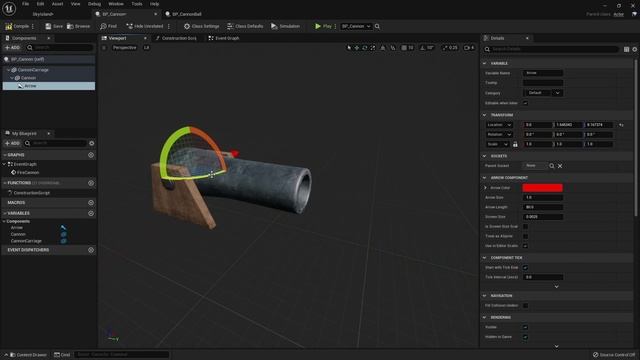Save the BP_Cannon blueprint
The image size is (640, 360).
54,26
